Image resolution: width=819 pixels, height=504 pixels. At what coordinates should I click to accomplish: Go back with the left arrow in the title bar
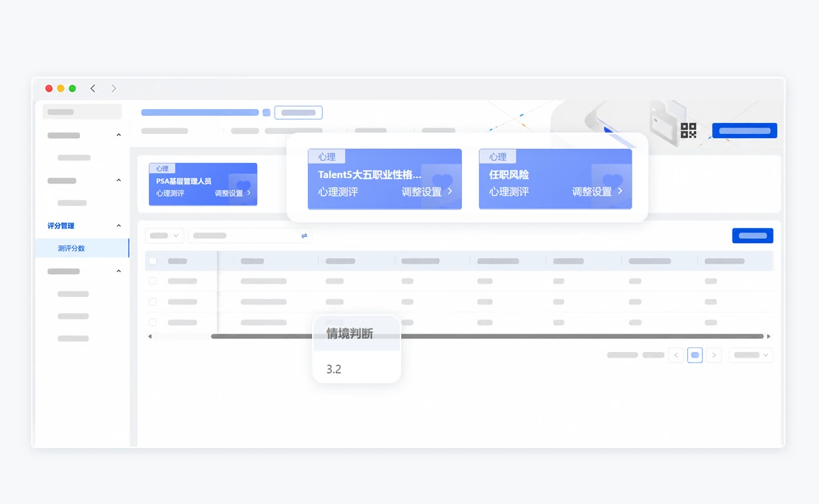click(93, 88)
